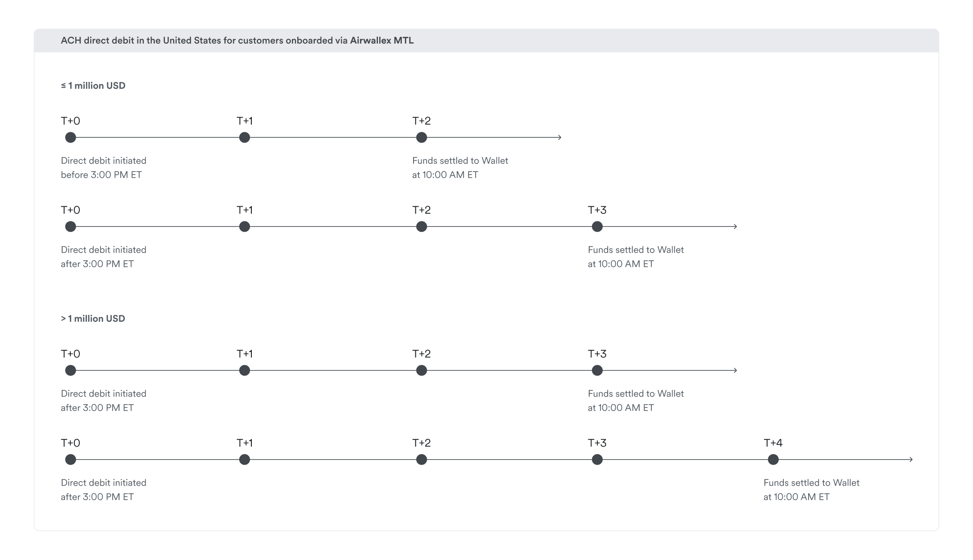973x560 pixels.
Task: Select the T+1 dot on the bottom timeline
Action: click(245, 460)
